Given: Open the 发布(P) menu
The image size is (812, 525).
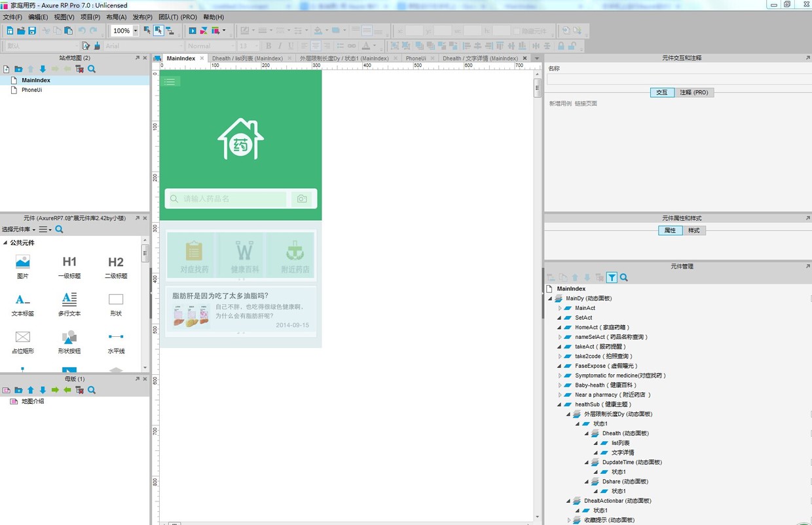Looking at the screenshot, I should 143,17.
